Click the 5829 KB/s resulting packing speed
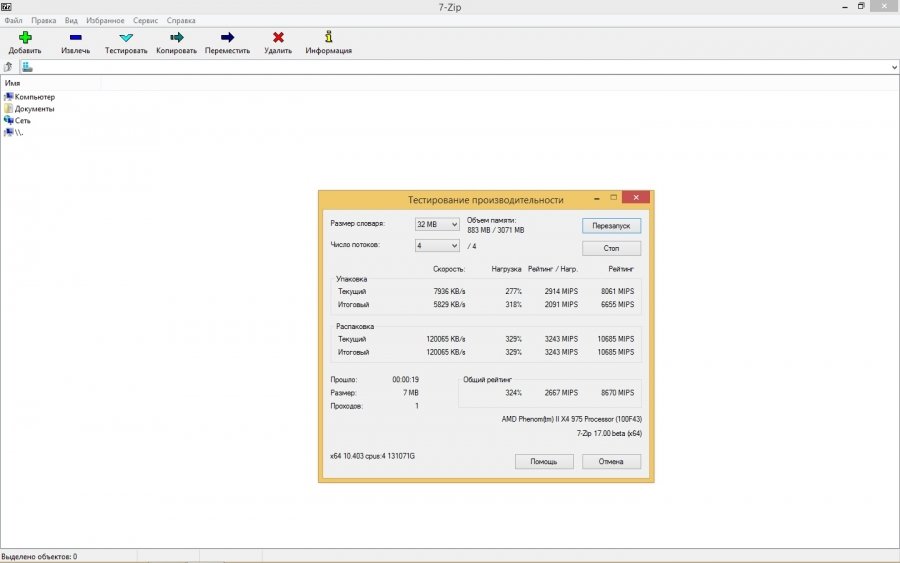This screenshot has width=900, height=563. [449, 305]
